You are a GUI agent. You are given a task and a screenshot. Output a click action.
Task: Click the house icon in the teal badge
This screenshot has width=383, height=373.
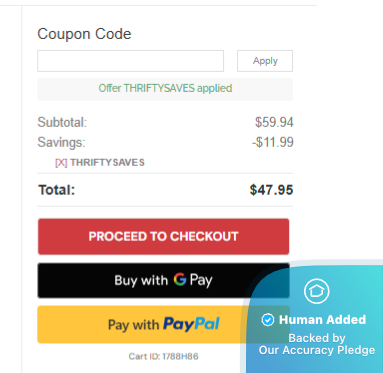[x=316, y=291]
